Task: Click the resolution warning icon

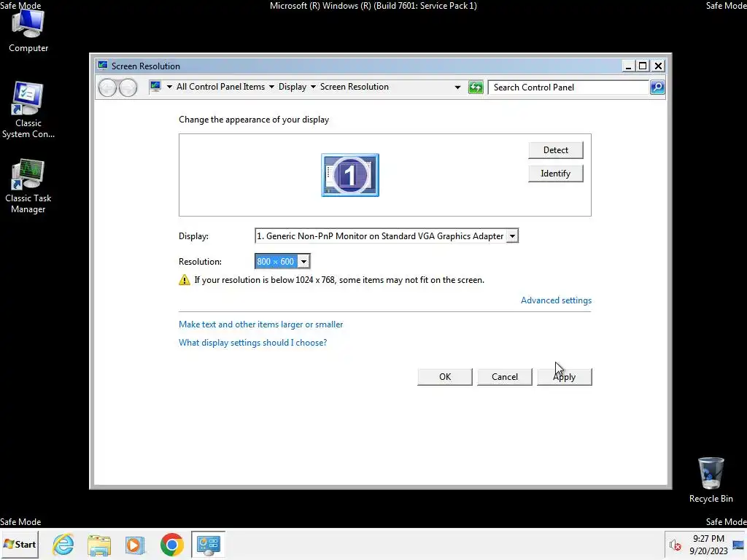Action: (185, 280)
